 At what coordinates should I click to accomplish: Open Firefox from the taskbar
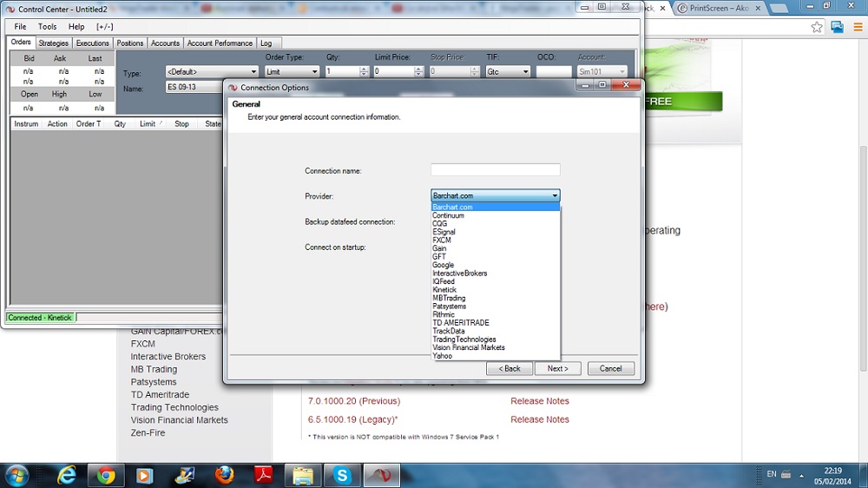click(x=224, y=475)
